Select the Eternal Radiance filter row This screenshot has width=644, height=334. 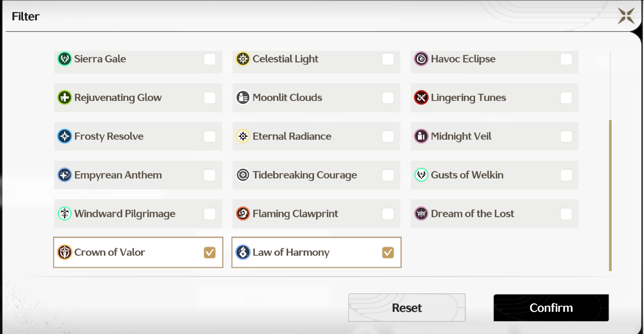(x=316, y=136)
